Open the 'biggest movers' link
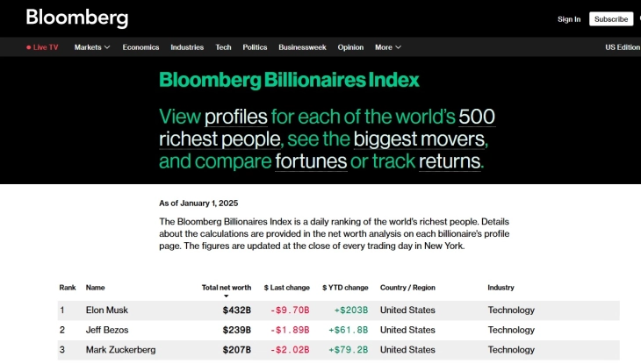Viewport: 641px width, 364px height. (418, 139)
